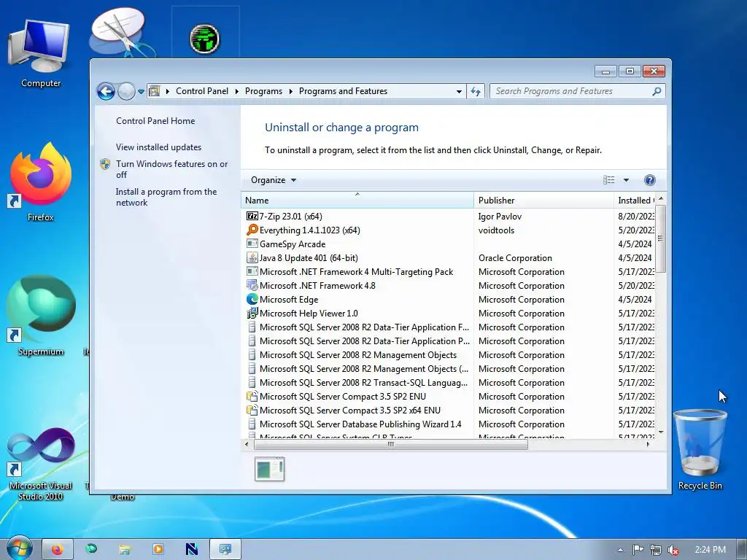
Task: Click the Everything magnifier icon in list
Action: pos(252,230)
